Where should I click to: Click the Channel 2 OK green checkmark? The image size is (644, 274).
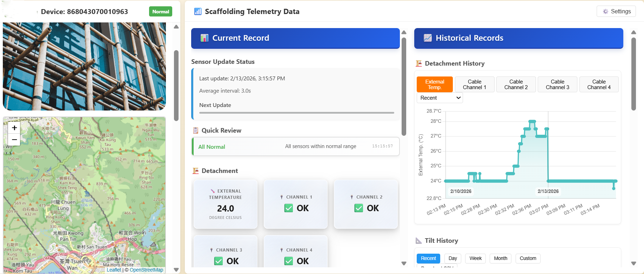359,208
